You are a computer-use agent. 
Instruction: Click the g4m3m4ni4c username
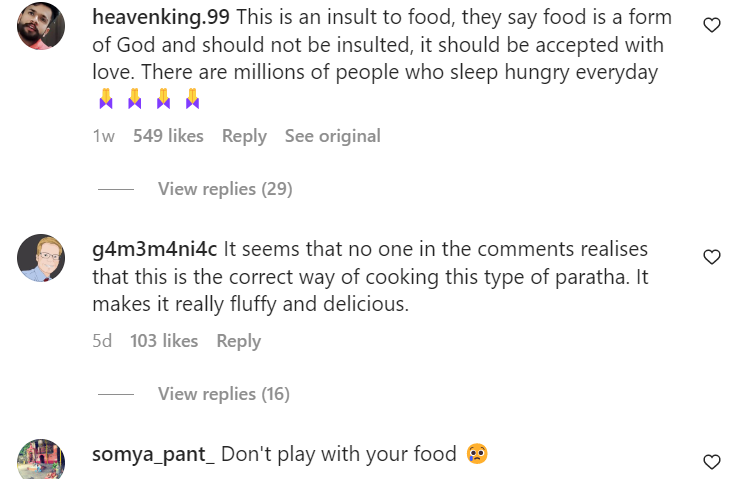155,249
